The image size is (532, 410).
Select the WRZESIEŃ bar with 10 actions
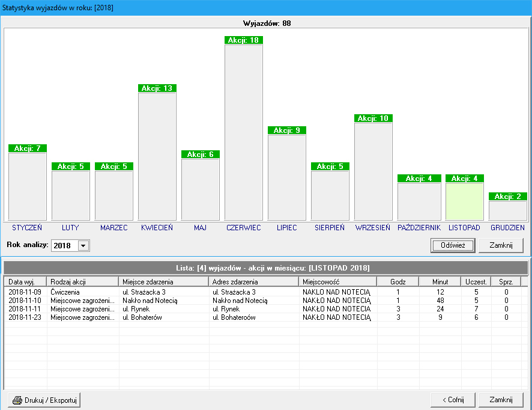(373, 171)
